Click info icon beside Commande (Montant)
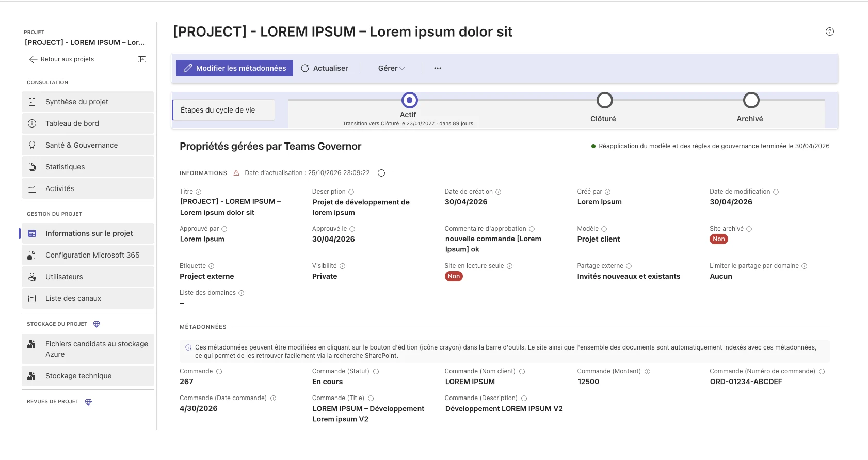868x460 pixels. pos(648,371)
